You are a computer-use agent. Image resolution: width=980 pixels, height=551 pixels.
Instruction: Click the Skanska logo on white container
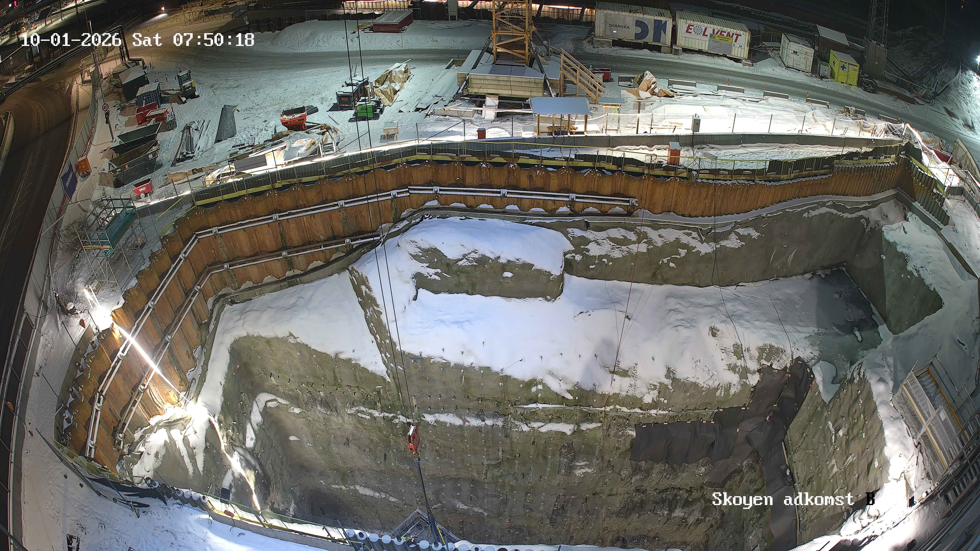pyautogui.click(x=619, y=27)
